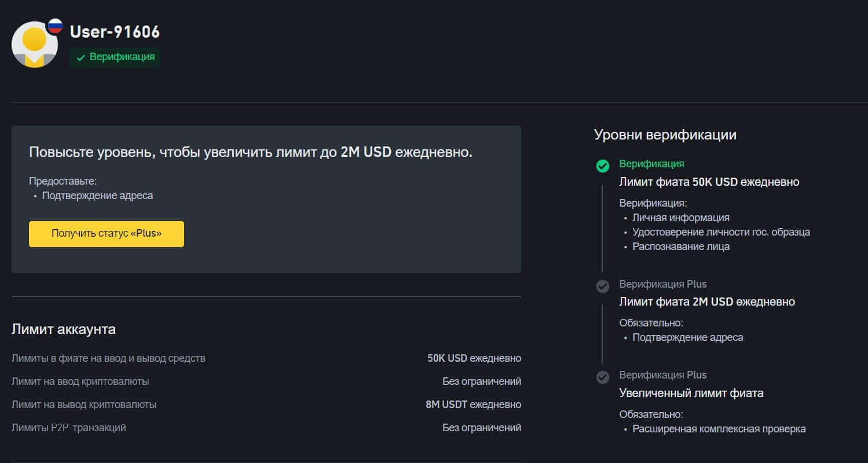
Task: Select the username User-91606
Action: 115,32
